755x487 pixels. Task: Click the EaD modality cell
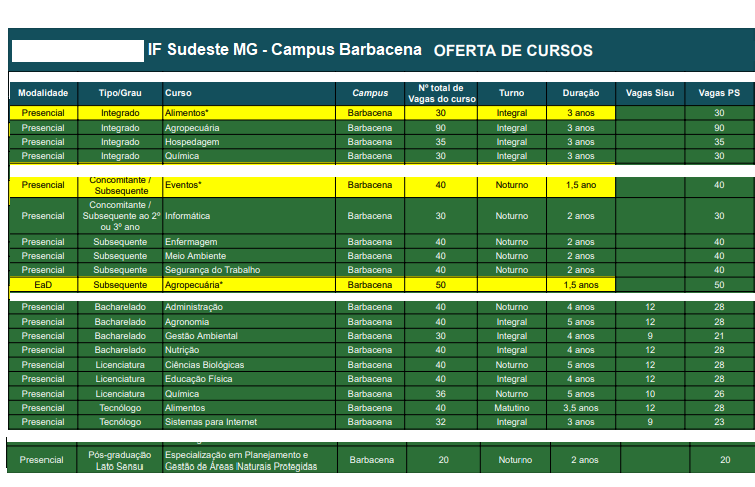coord(43,285)
